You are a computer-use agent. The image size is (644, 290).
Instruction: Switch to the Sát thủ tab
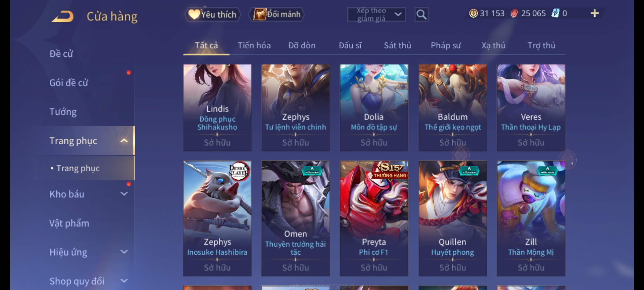(397, 45)
